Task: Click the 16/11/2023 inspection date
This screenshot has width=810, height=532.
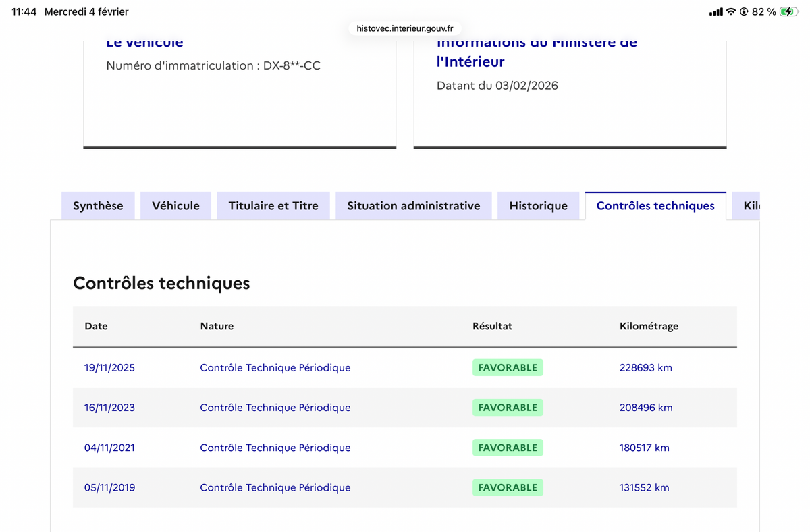Action: pos(109,408)
